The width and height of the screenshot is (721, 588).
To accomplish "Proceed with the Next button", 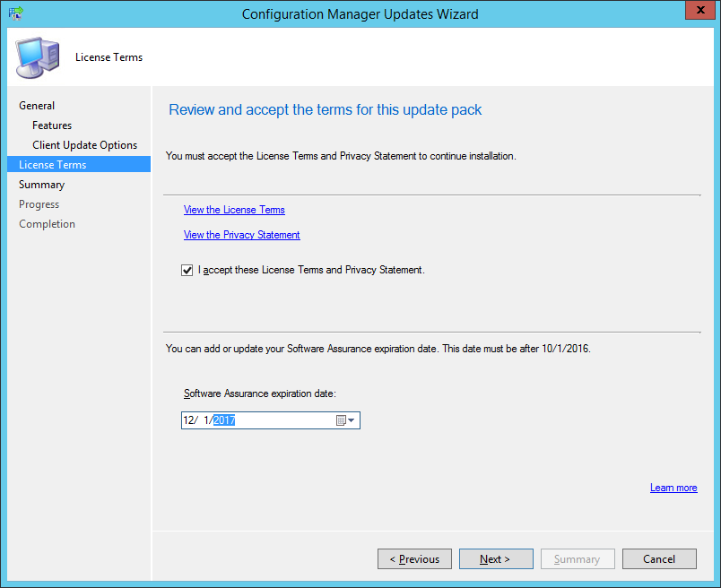I will (496, 558).
